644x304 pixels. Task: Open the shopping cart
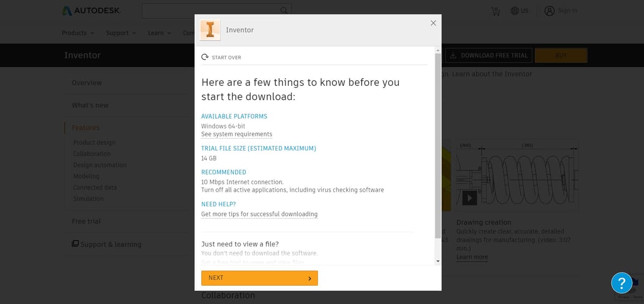coord(495,11)
